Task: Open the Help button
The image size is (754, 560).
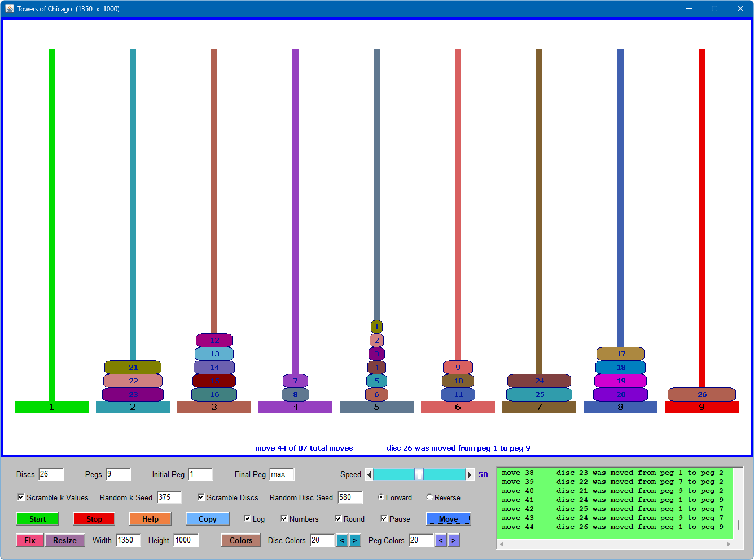Action: click(x=150, y=519)
